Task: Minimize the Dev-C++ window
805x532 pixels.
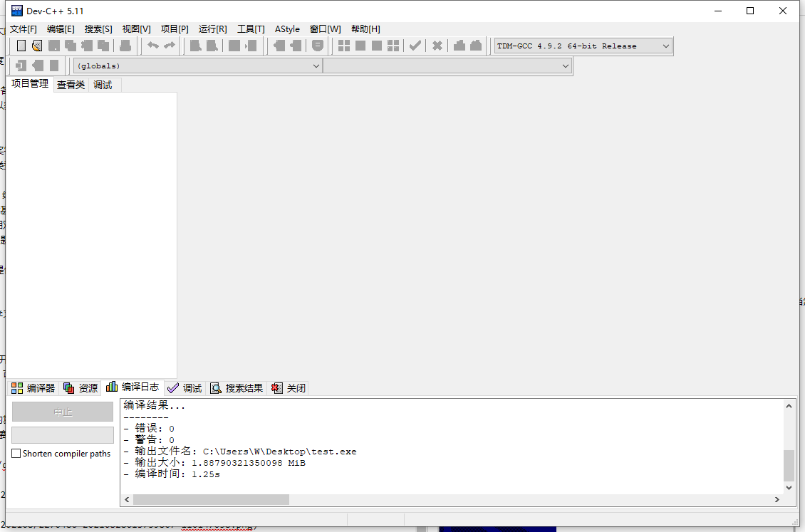Action: point(718,11)
